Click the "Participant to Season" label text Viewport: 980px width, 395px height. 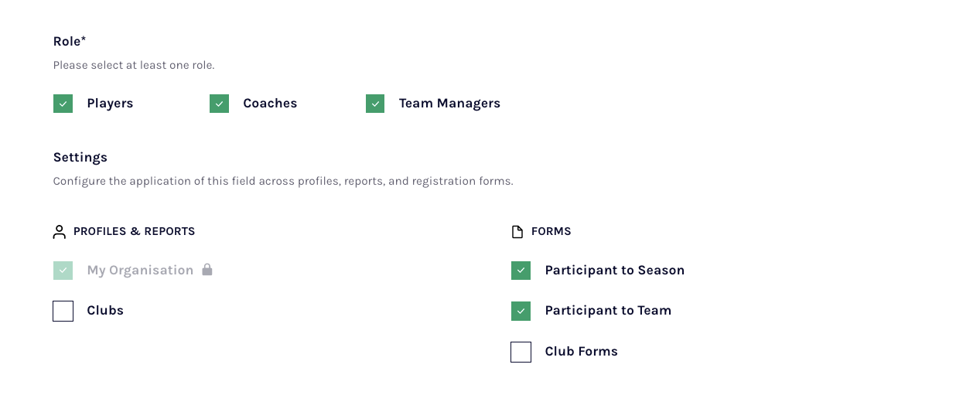pyautogui.click(x=614, y=271)
